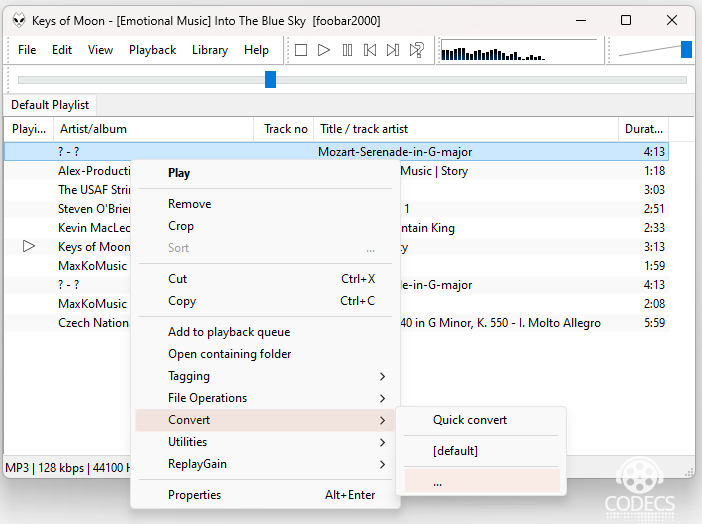Select Cut from context menu

tap(265, 279)
